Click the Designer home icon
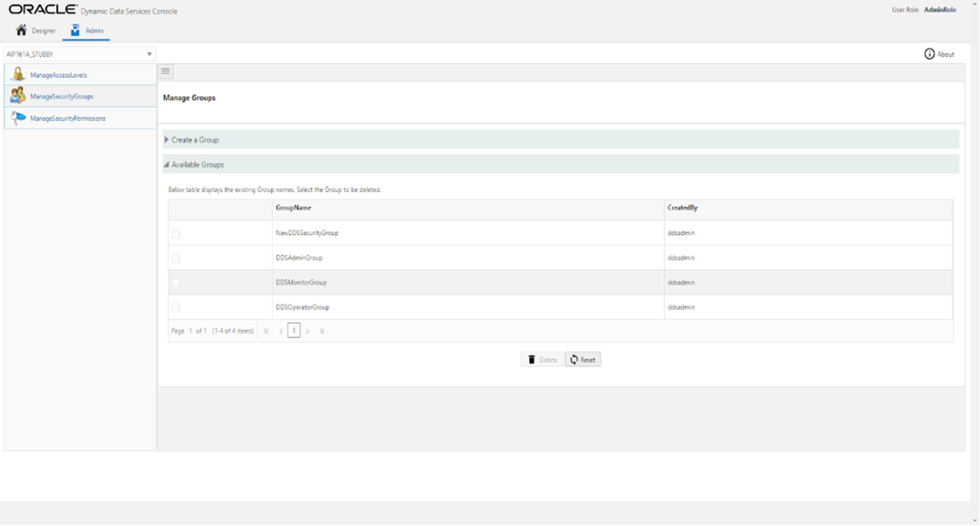The image size is (980, 526). [21, 31]
